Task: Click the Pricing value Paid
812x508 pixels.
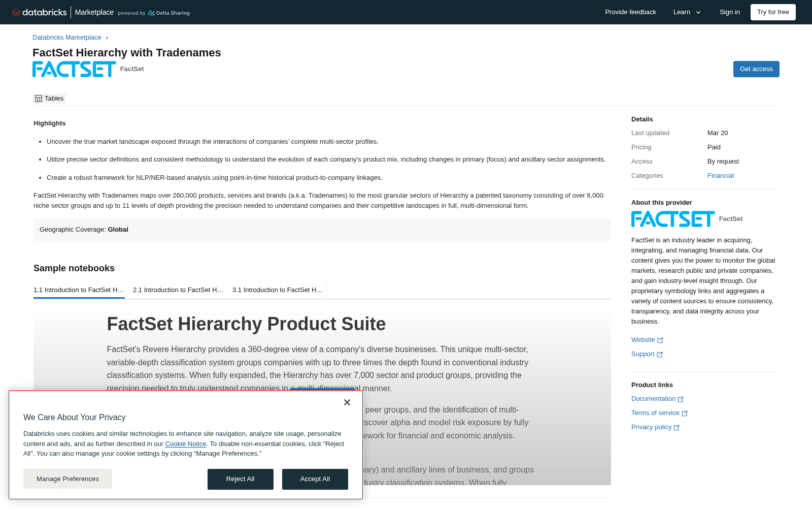Action: point(714,147)
